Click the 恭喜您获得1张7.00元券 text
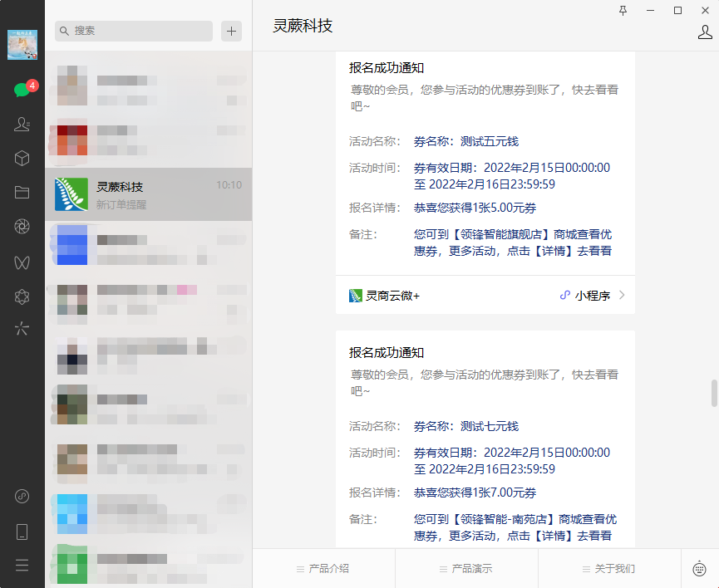 tap(475, 493)
